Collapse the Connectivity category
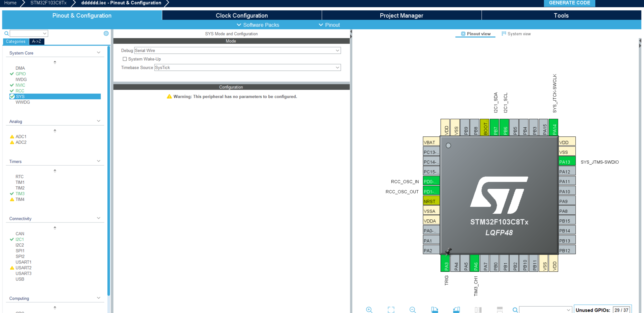 pyautogui.click(x=99, y=218)
